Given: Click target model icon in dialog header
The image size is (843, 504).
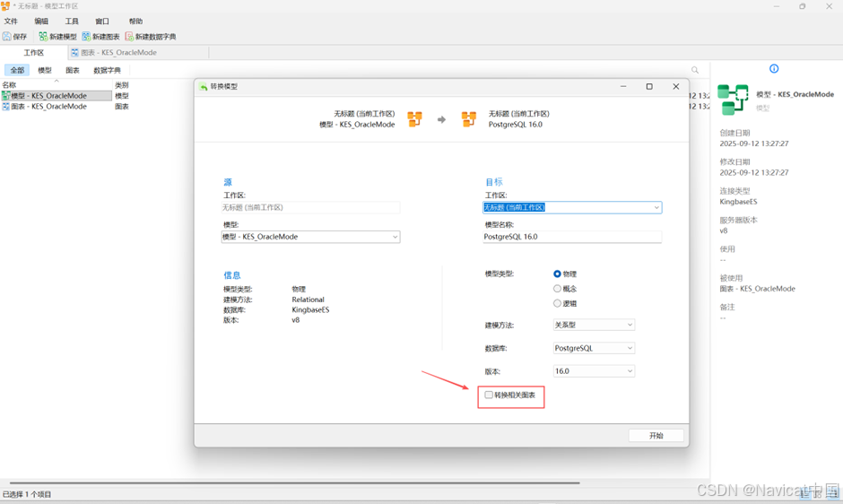Looking at the screenshot, I should click(x=469, y=119).
